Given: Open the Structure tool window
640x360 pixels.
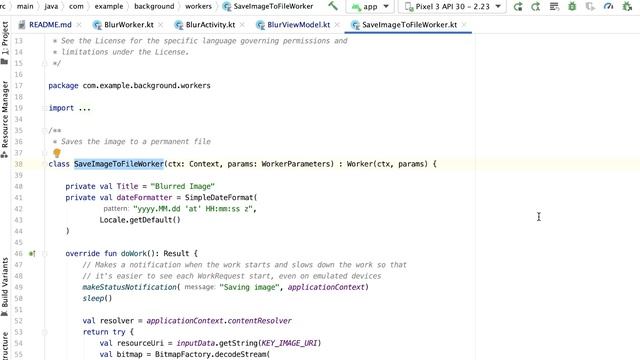Looking at the screenshot, I should 4,346.
